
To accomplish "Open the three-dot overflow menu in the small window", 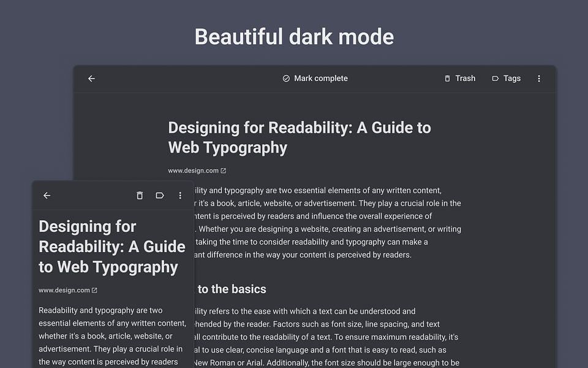I will (x=180, y=195).
